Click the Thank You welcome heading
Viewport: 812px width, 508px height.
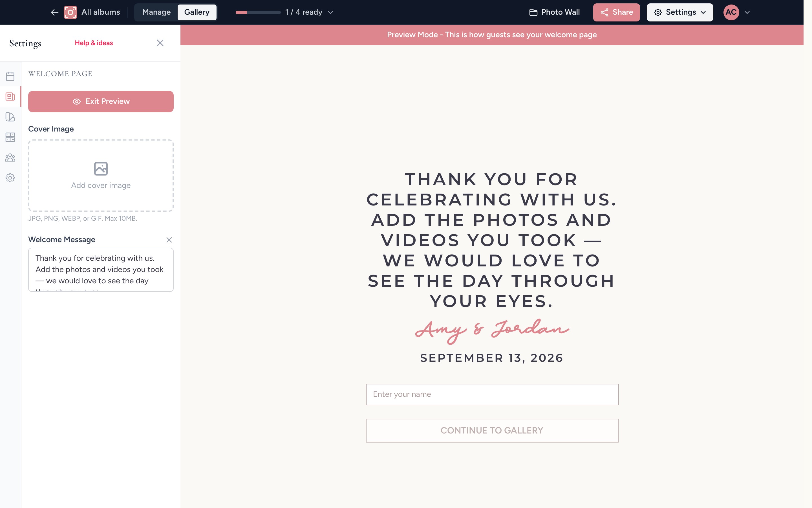[492, 240]
